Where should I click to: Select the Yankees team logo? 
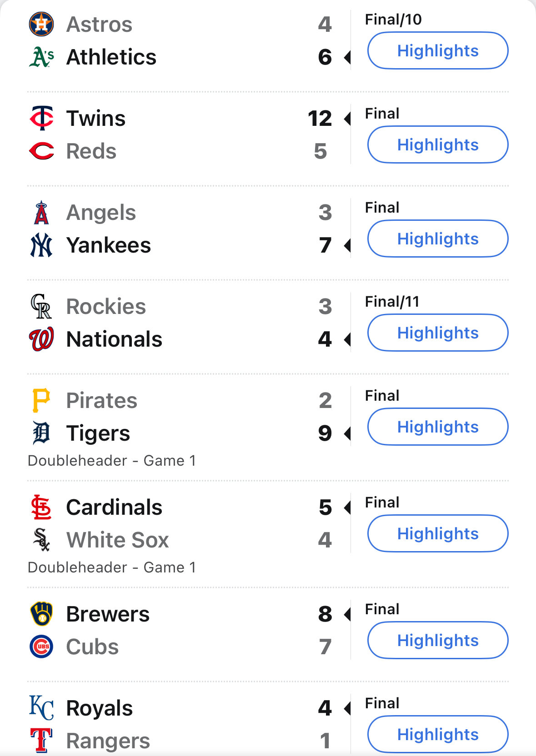coord(41,245)
